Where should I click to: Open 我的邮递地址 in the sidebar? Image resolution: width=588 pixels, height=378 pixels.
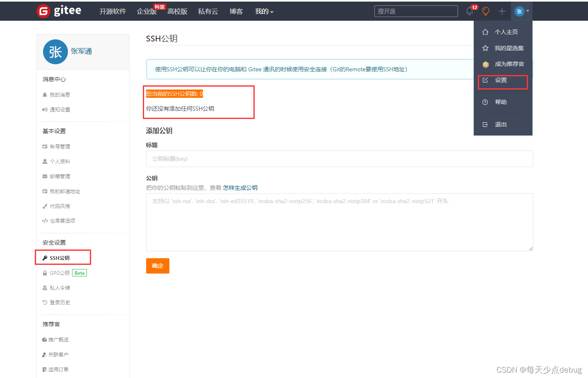coord(65,191)
